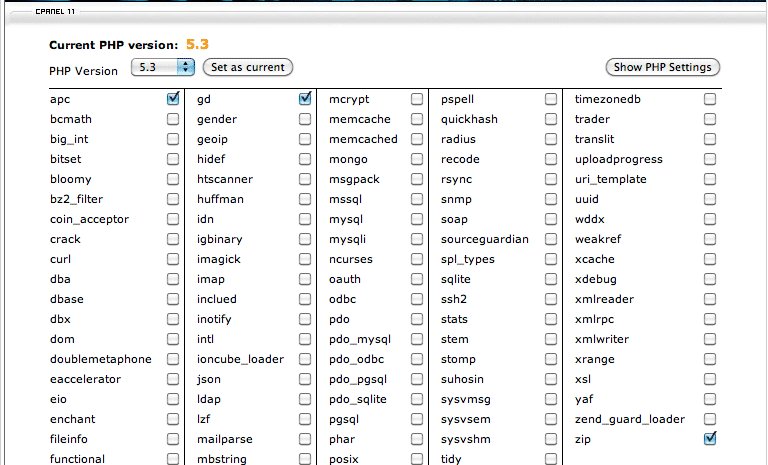Click the CPANEL 11 header text

tap(55, 11)
